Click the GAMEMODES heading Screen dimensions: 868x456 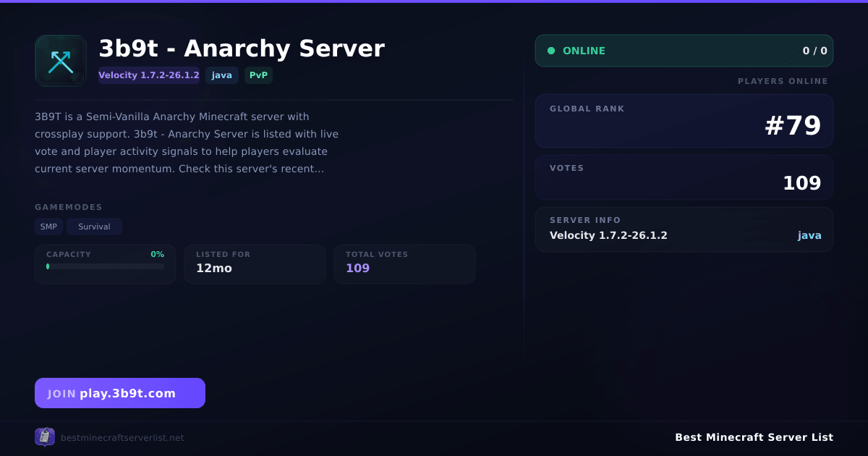tap(69, 207)
